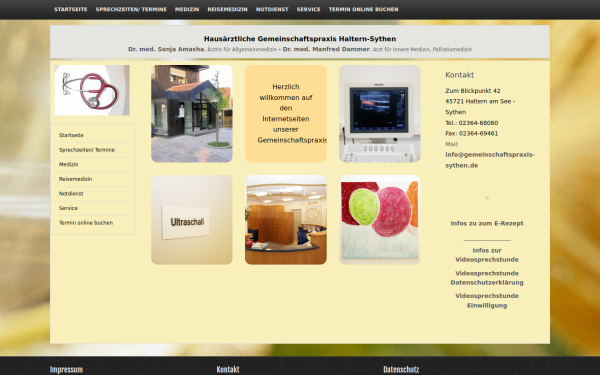Click the name Dr. med. Sonja Amasha
The image size is (600, 375).
[166, 49]
